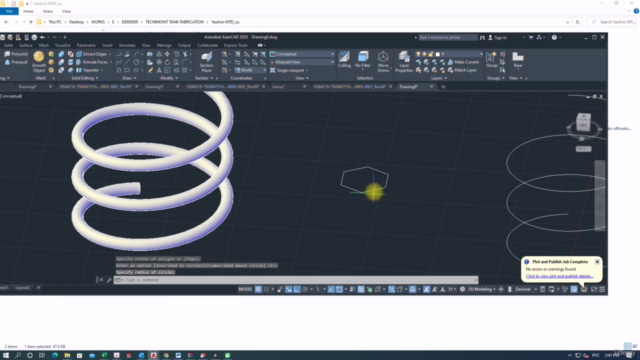
Task: Open Layer Properties manager
Action: (x=404, y=62)
